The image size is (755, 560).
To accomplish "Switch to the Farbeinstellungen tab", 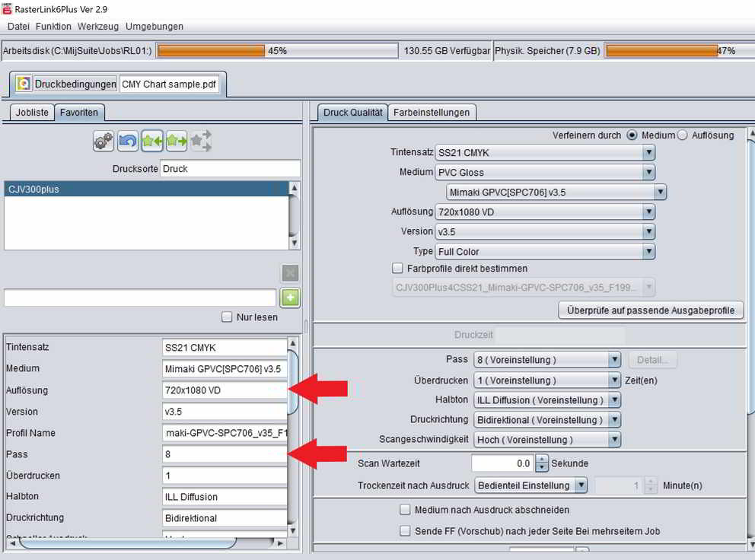I will 432,113.
